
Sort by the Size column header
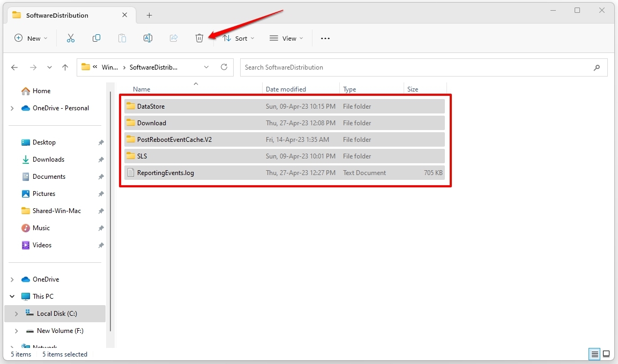[413, 89]
